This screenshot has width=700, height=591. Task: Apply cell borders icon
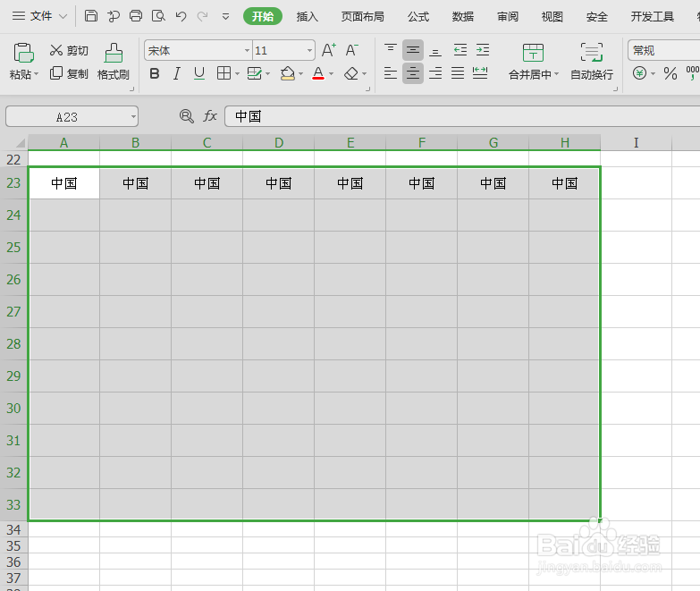tap(223, 72)
